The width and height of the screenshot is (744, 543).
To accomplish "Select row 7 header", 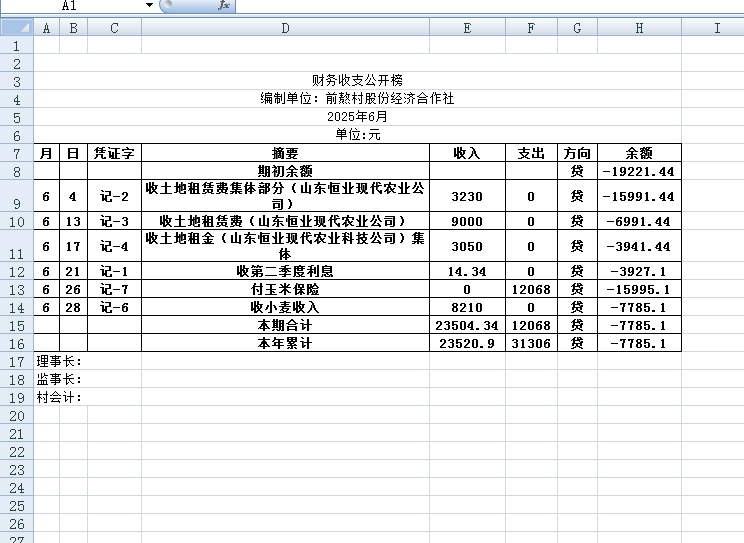I will coord(16,153).
